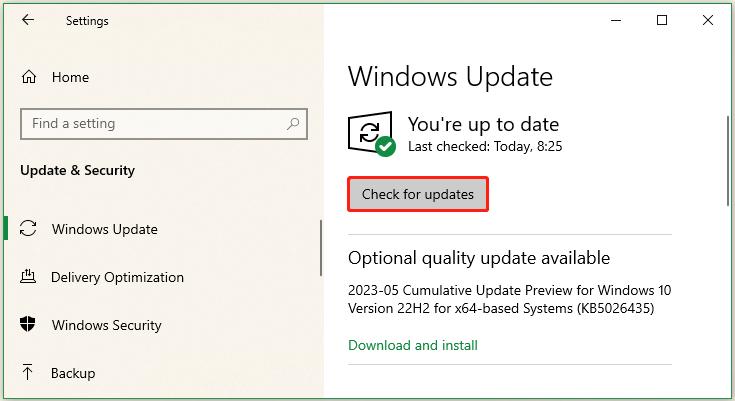Click Check for updates button
The image size is (735, 401).
tap(418, 194)
